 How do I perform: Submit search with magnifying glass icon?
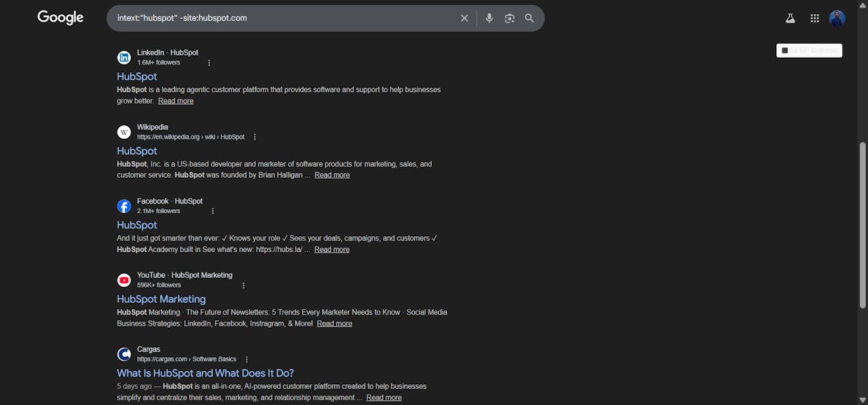coord(529,18)
